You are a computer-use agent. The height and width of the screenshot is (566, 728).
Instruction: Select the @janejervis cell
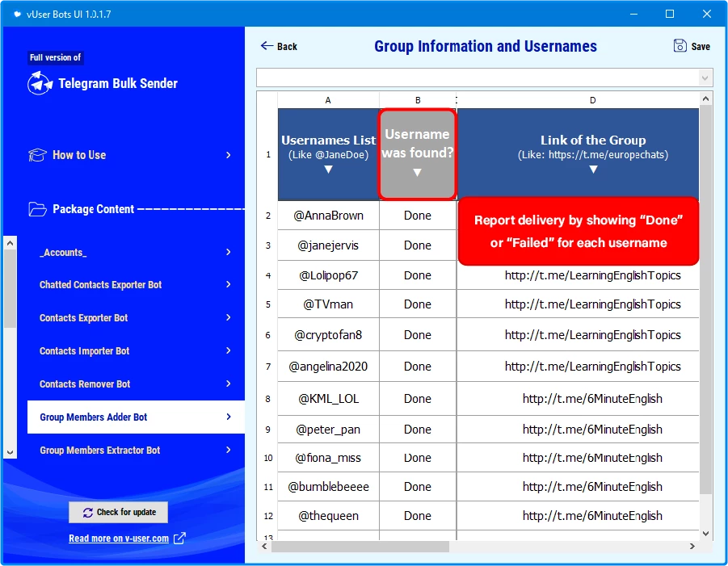pos(328,245)
